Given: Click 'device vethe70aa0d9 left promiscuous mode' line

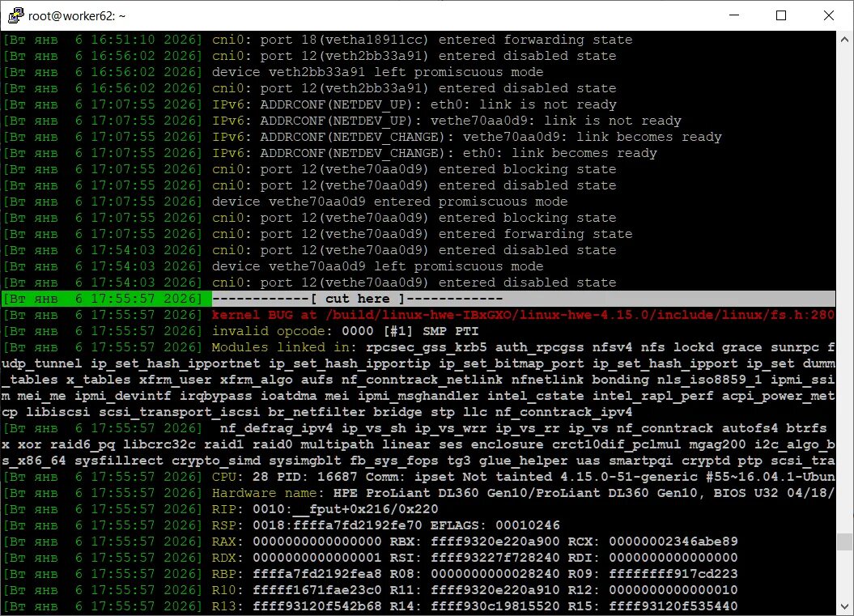Looking at the screenshot, I should point(377,266).
